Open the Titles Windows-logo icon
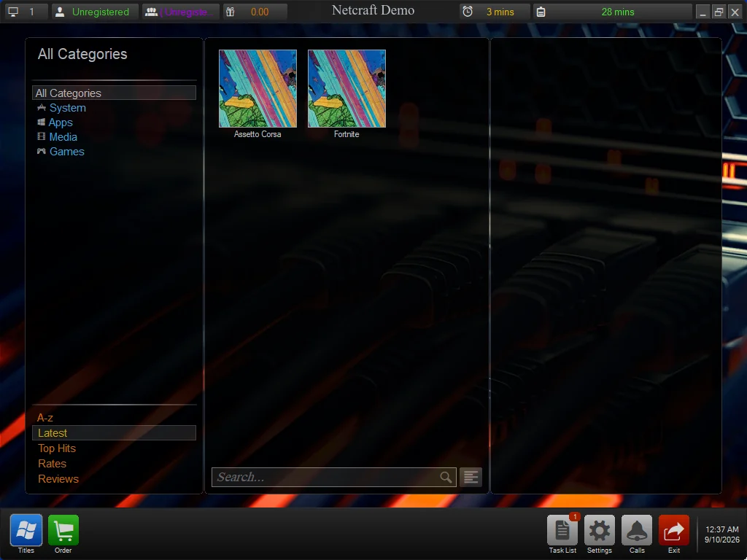This screenshot has width=747, height=560. (26, 529)
